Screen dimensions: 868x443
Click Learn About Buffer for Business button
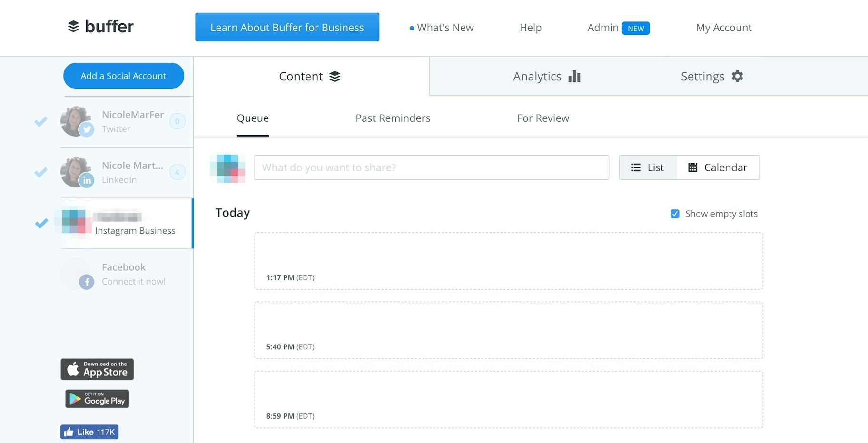287,28
